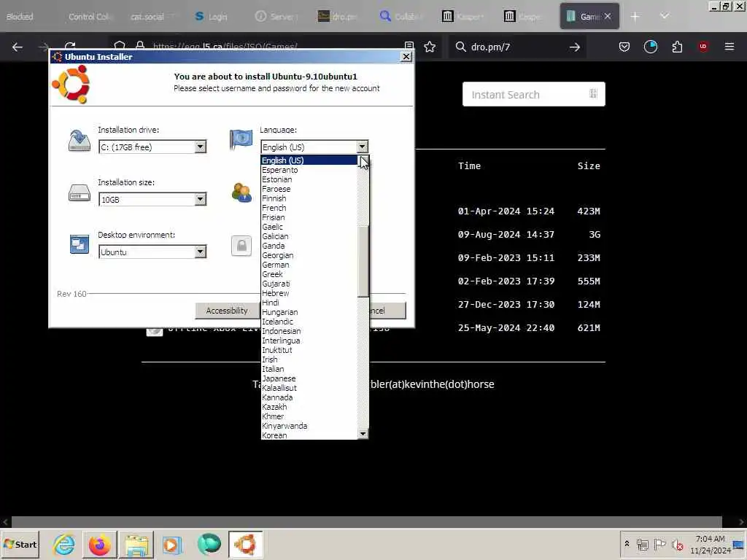Click the installation drive icon
Screen dimensions: 747x560
pyautogui.click(x=79, y=141)
